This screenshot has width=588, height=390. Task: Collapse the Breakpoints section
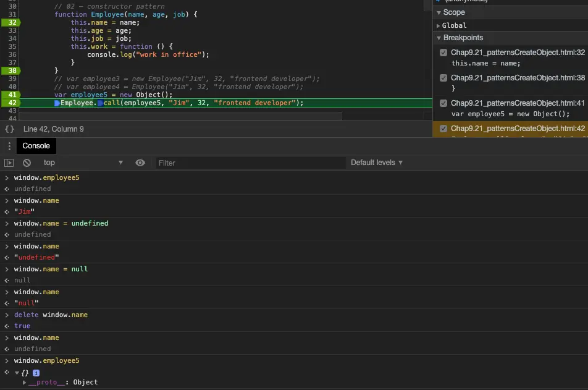pyautogui.click(x=439, y=38)
